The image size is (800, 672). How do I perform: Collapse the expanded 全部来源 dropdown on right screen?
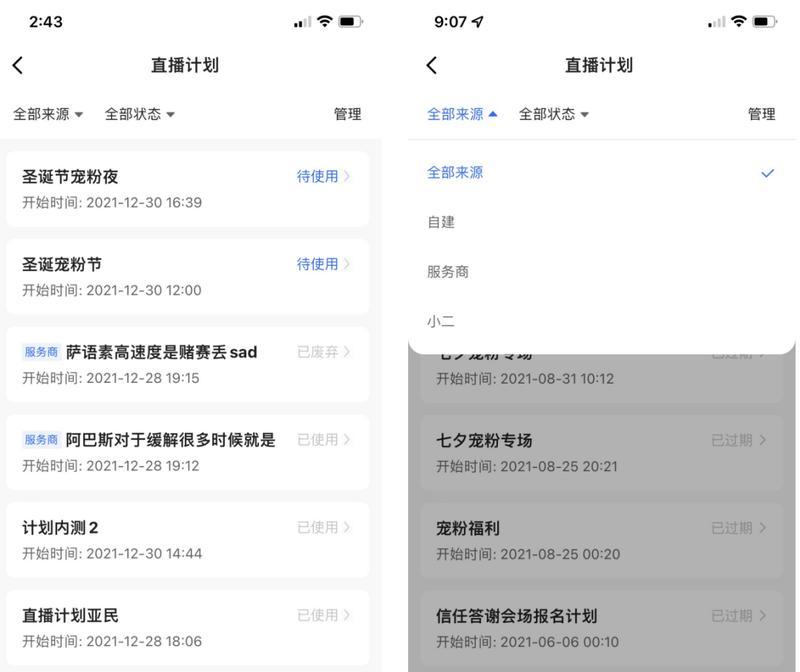[x=462, y=114]
